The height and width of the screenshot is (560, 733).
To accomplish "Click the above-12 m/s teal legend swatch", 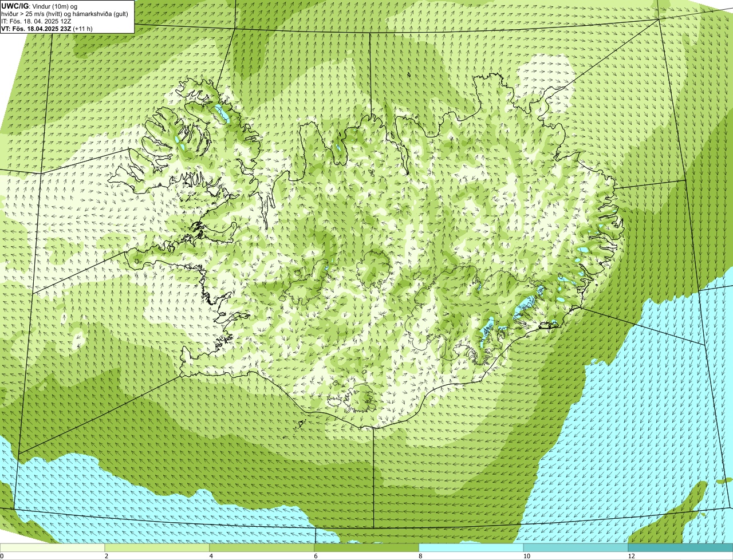I will coord(680,547).
